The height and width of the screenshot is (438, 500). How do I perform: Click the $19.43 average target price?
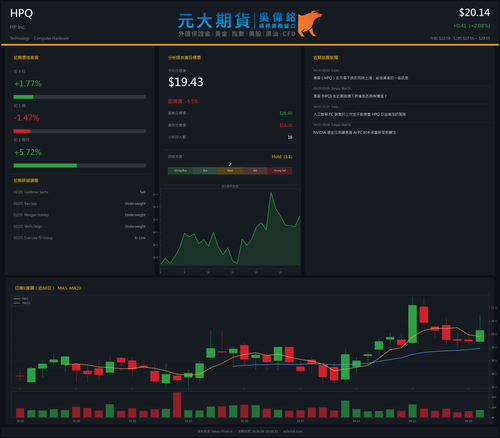click(x=186, y=82)
